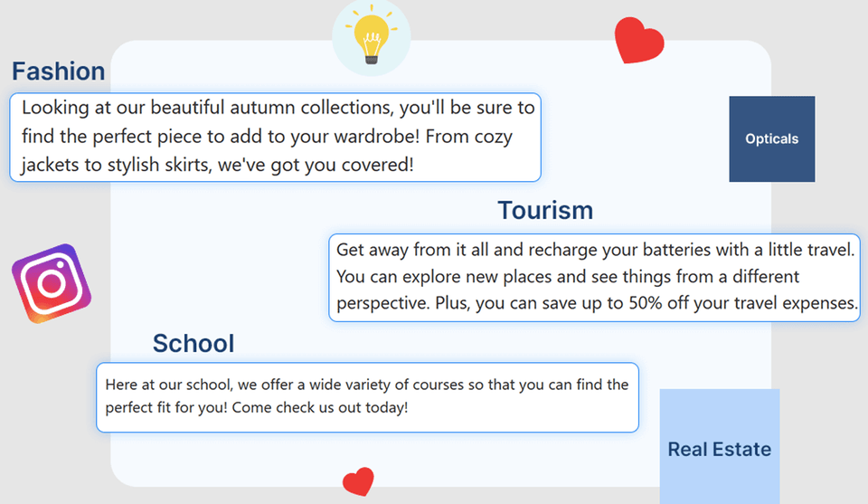
Task: Click into the school courses text box
Action: coord(368,397)
